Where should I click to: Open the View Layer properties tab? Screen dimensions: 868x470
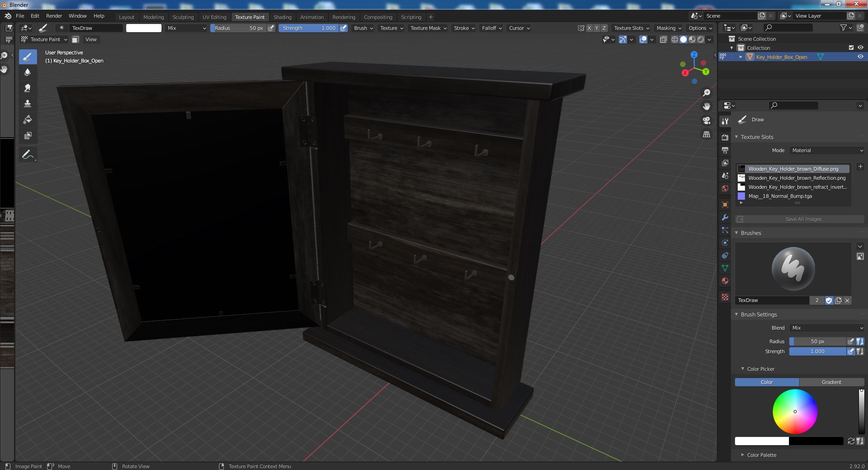pos(725,163)
